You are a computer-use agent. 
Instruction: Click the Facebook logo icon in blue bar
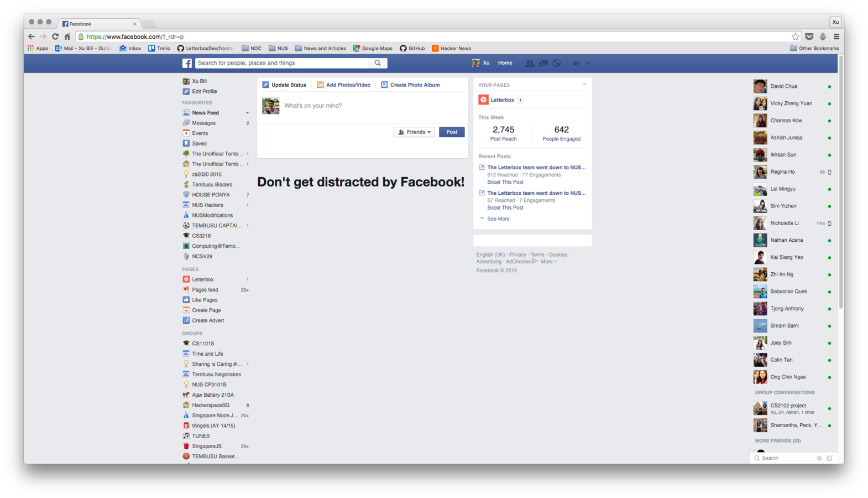click(x=187, y=63)
